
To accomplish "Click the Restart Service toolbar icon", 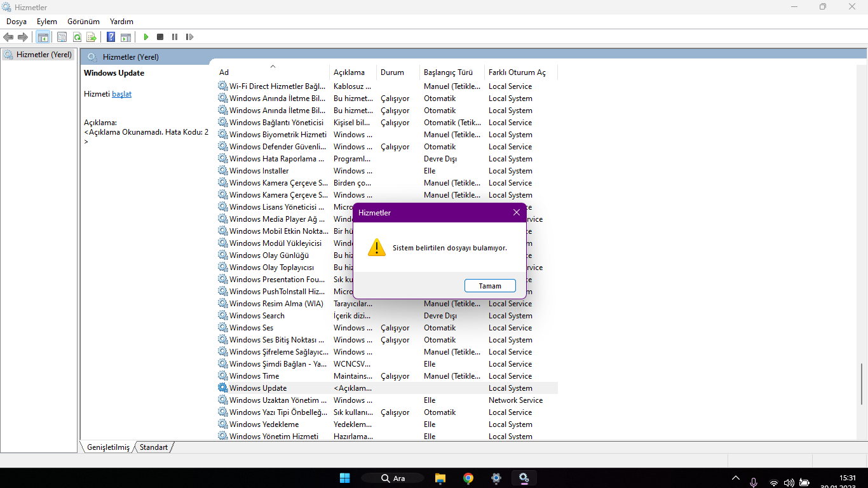I will point(189,37).
